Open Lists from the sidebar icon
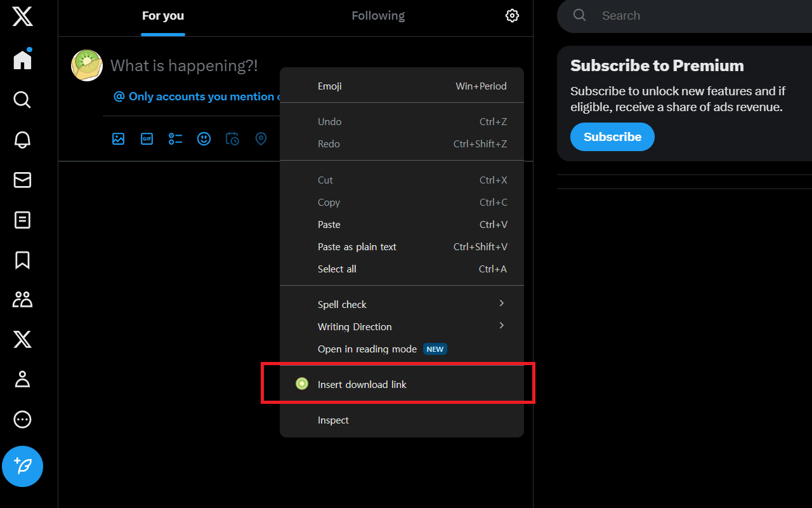The height and width of the screenshot is (508, 812). [22, 220]
